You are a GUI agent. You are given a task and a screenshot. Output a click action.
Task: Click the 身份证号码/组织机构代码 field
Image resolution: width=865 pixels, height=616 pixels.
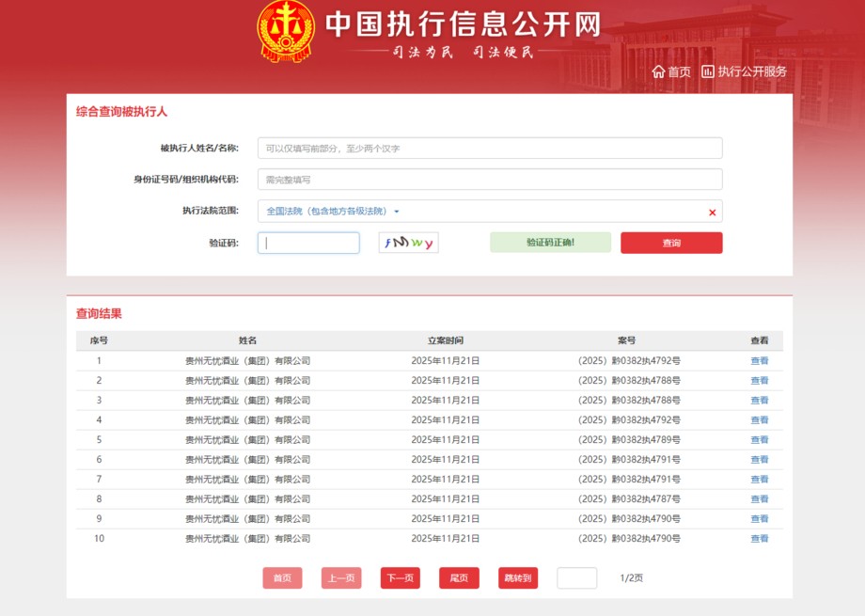[x=489, y=180]
